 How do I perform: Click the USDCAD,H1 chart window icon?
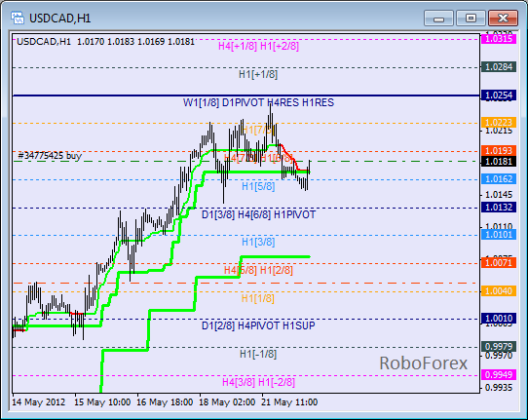[x=18, y=18]
